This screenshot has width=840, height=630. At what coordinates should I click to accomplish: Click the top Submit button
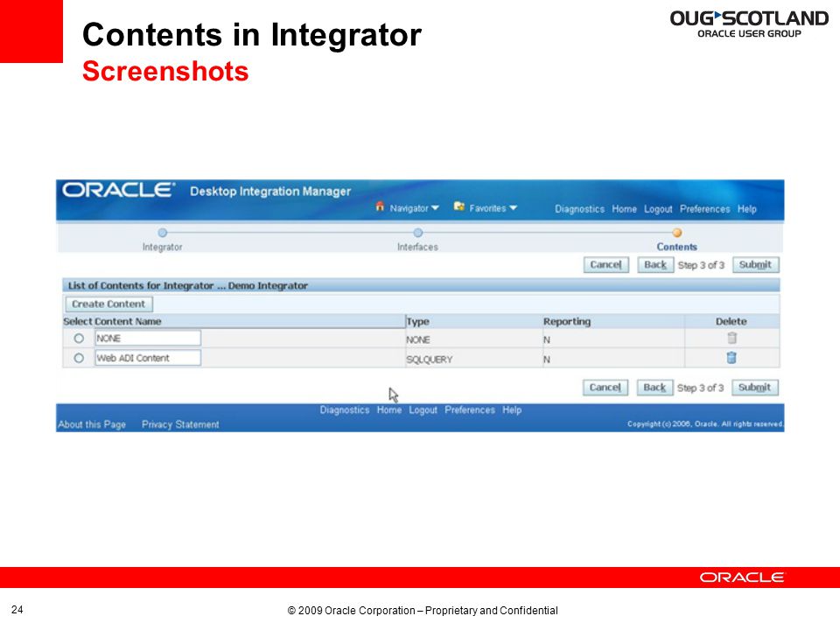coord(755,264)
